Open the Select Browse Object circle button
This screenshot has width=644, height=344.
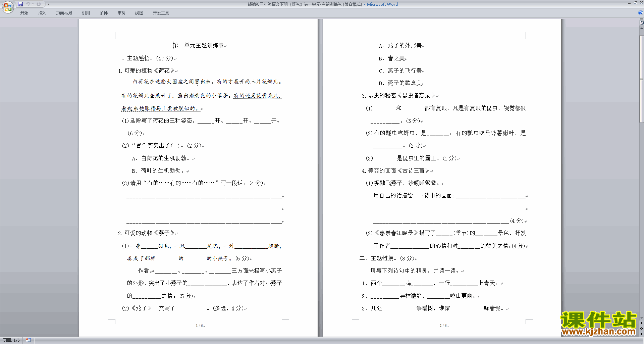tap(642, 329)
